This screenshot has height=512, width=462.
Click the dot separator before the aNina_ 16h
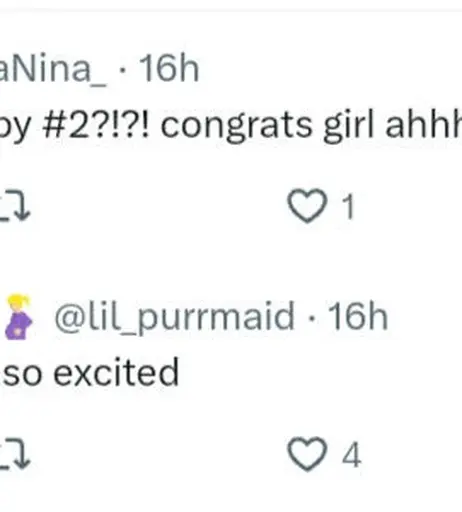[123, 70]
